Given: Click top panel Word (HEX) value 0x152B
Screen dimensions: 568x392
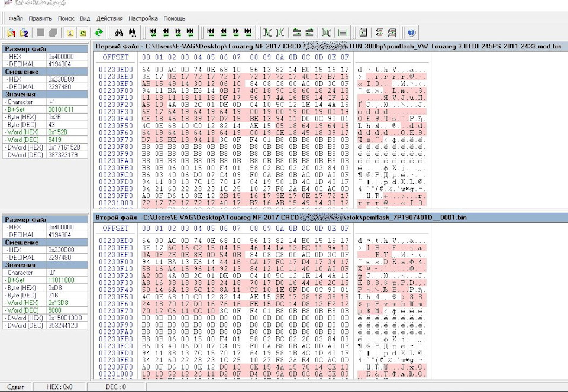Looking at the screenshot, I should click(x=67, y=132).
